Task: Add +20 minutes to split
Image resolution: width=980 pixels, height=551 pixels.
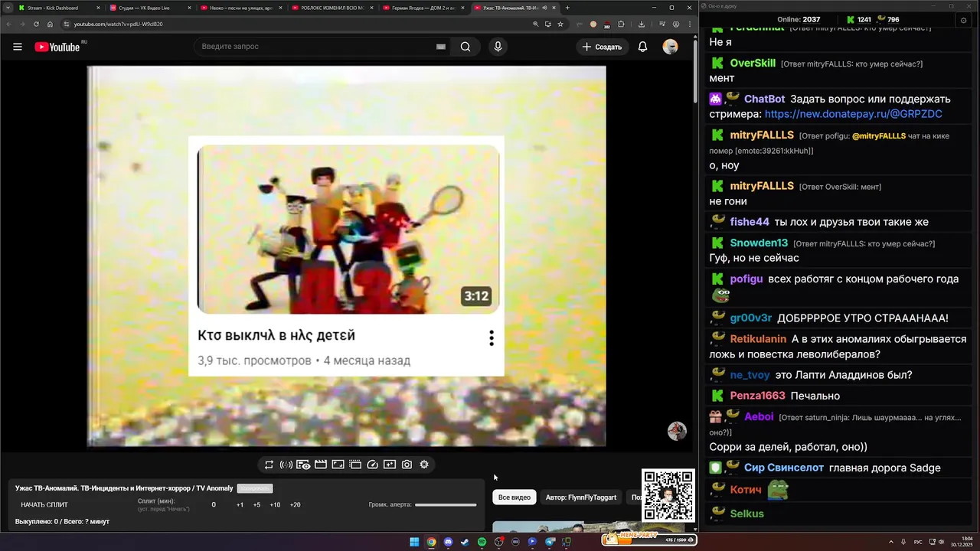Action: point(295,505)
